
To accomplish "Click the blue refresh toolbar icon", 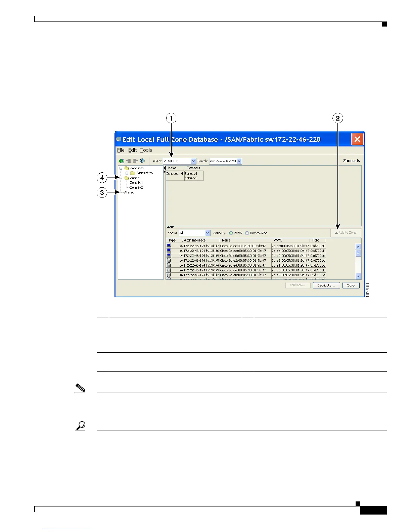I will point(142,161).
